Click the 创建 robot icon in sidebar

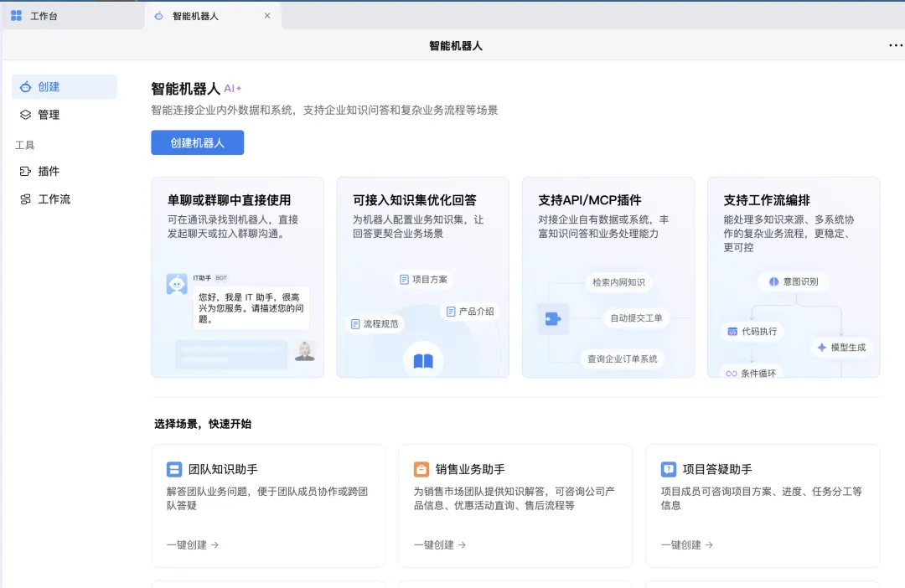(25, 87)
